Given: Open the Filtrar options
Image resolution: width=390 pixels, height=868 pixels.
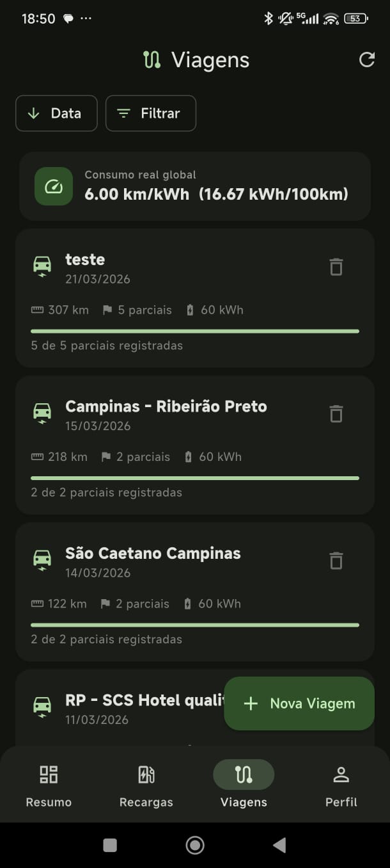Looking at the screenshot, I should 150,113.
